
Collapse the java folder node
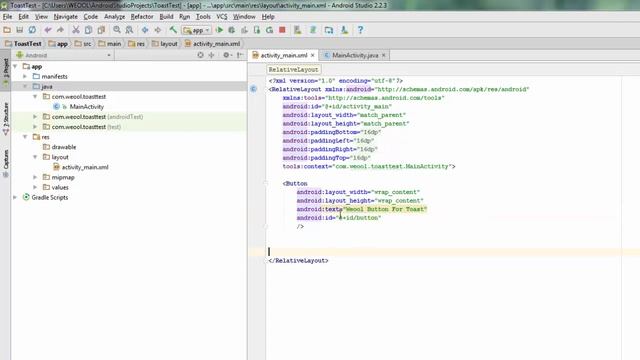click(x=25, y=87)
